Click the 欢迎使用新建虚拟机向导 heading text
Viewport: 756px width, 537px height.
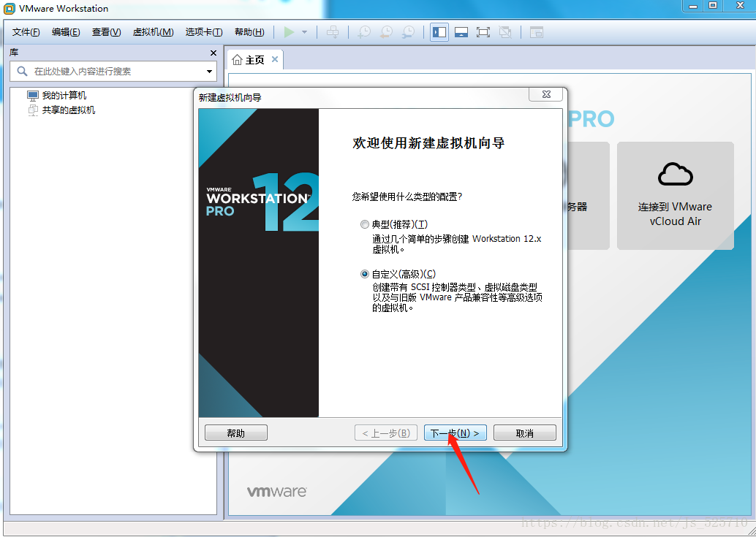pos(428,143)
